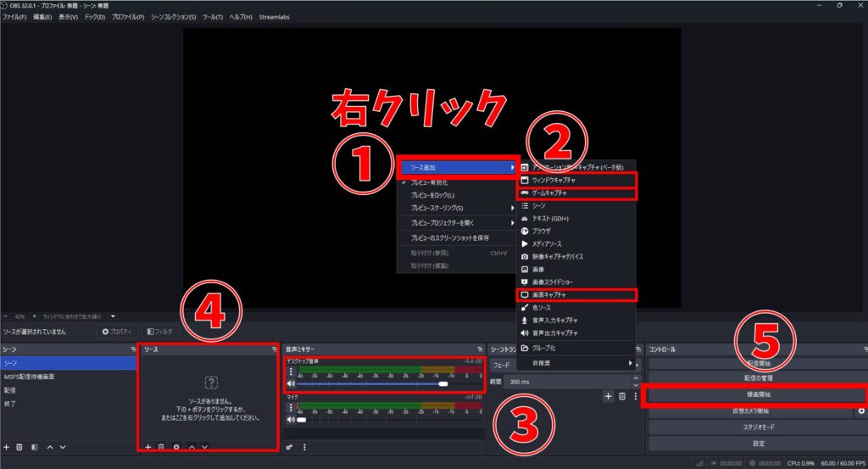Click the テキスト (GDI+) source entry

tap(576, 218)
